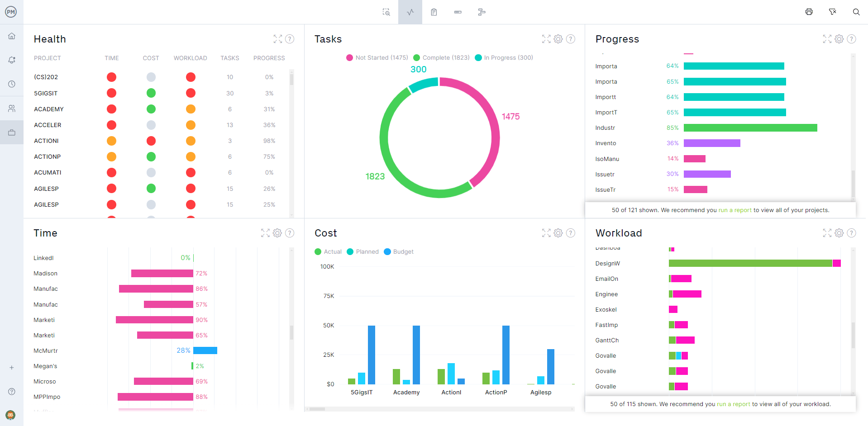The height and width of the screenshot is (426, 868).
Task: Open the Team members sidebar icon
Action: 12,108
